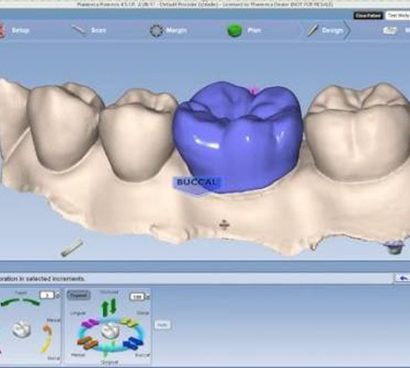Click the movement increment value field
This screenshot has height=368, width=410.
[x=137, y=296]
